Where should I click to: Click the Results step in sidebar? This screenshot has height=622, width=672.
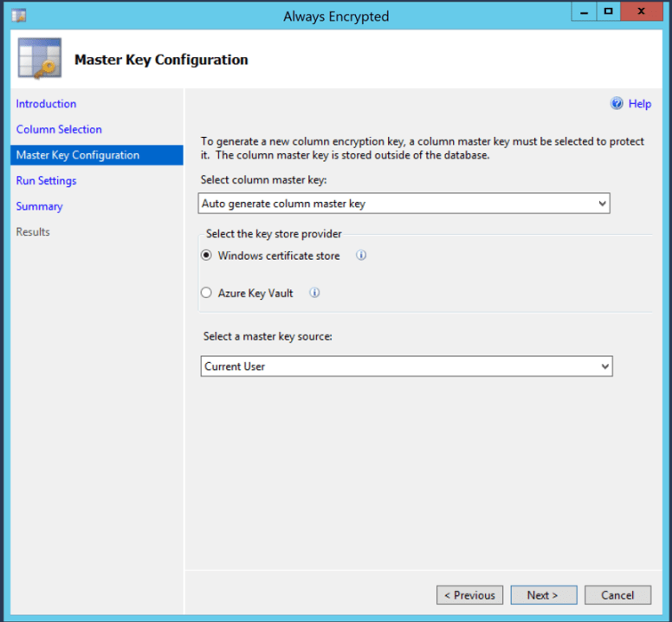click(33, 232)
